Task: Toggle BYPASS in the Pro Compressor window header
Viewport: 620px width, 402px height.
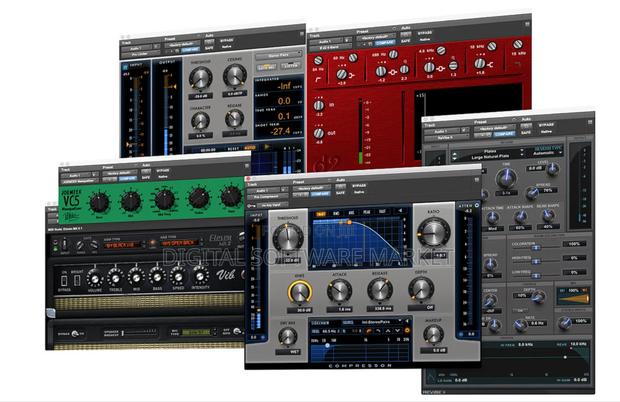Action: (x=359, y=185)
